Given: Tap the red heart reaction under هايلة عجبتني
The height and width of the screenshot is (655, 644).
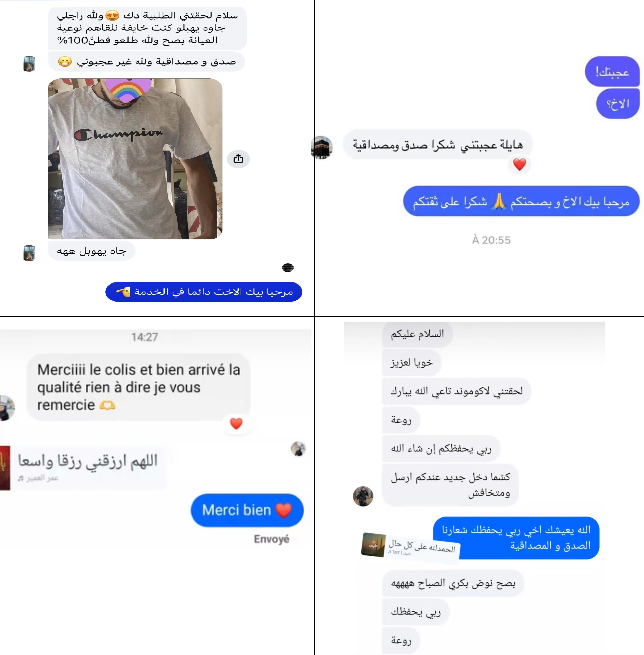Looking at the screenshot, I should pos(519,165).
